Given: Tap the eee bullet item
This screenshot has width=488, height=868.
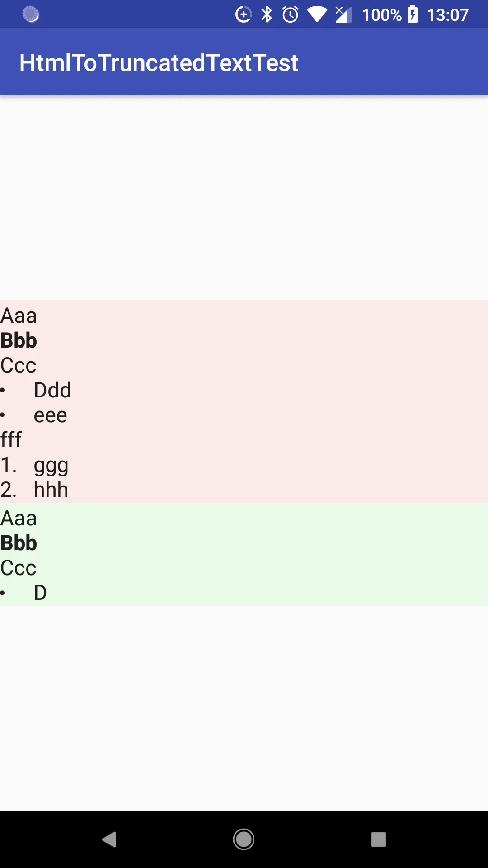Looking at the screenshot, I should pyautogui.click(x=50, y=415).
